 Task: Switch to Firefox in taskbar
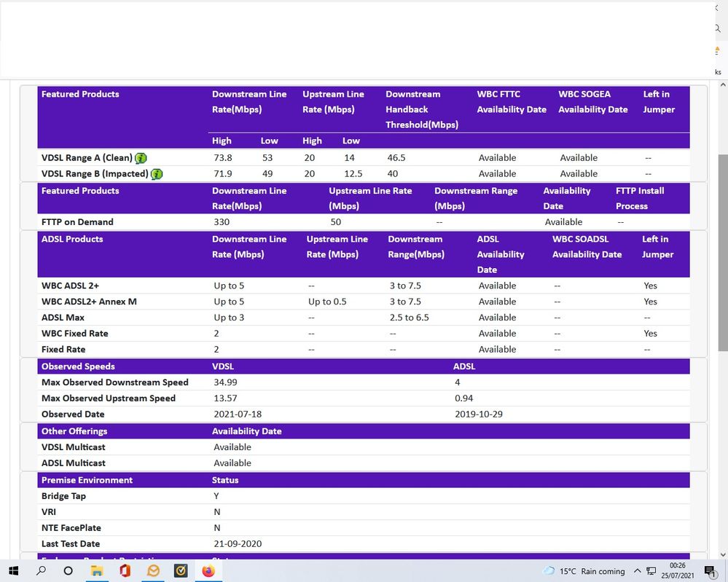[x=208, y=571]
